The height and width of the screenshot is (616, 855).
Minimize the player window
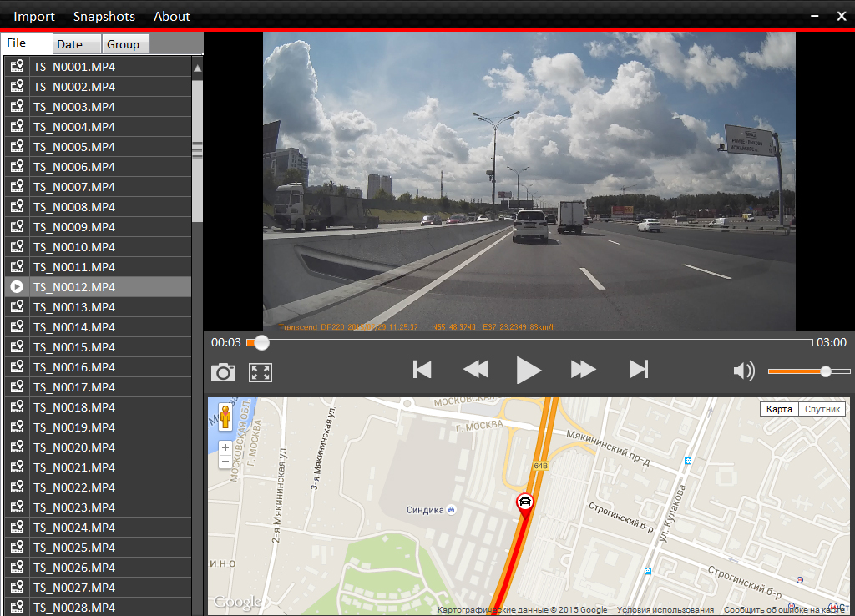[x=815, y=17]
